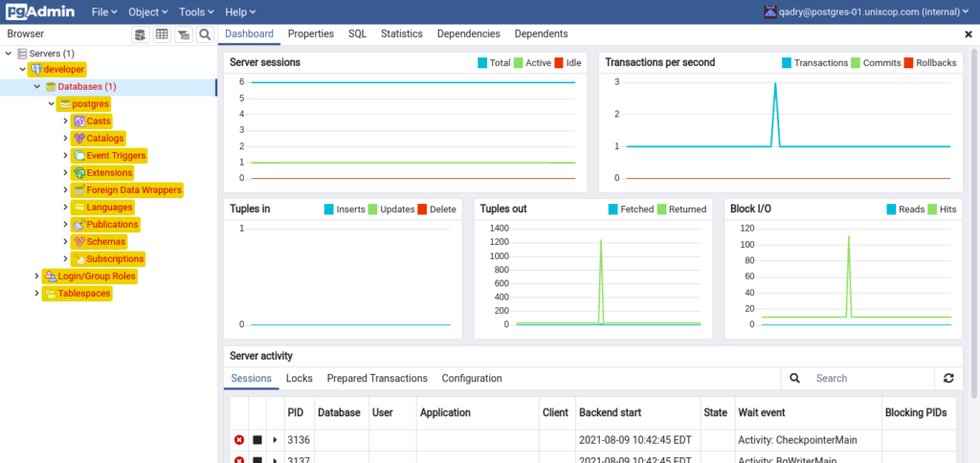Toggle the Total legend swatch
Image resolution: width=980 pixels, height=463 pixels.
[482, 62]
